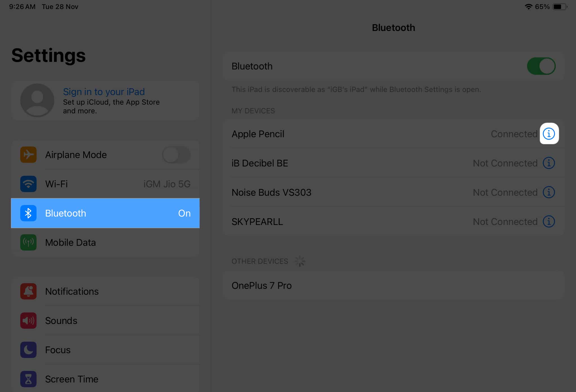
Task: Open Wi-Fi settings showing iGM Jio 5G
Action: pos(105,184)
